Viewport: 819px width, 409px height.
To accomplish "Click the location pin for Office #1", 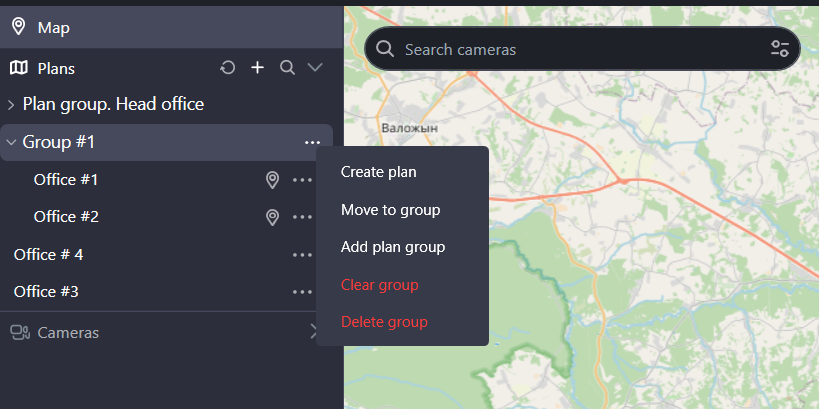I will [272, 180].
